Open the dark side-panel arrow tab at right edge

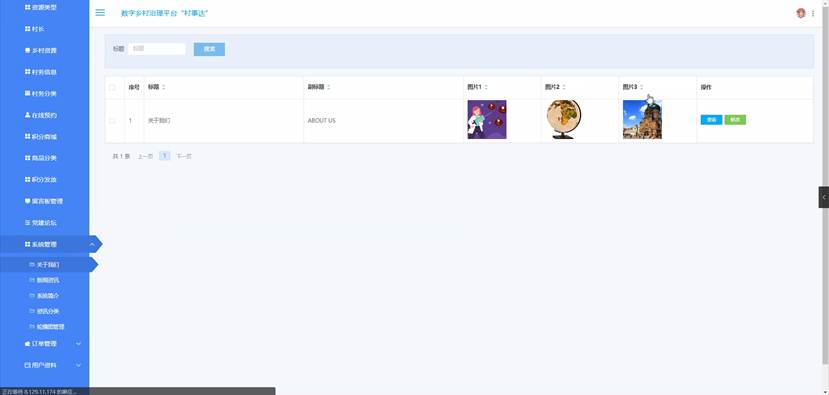point(824,197)
